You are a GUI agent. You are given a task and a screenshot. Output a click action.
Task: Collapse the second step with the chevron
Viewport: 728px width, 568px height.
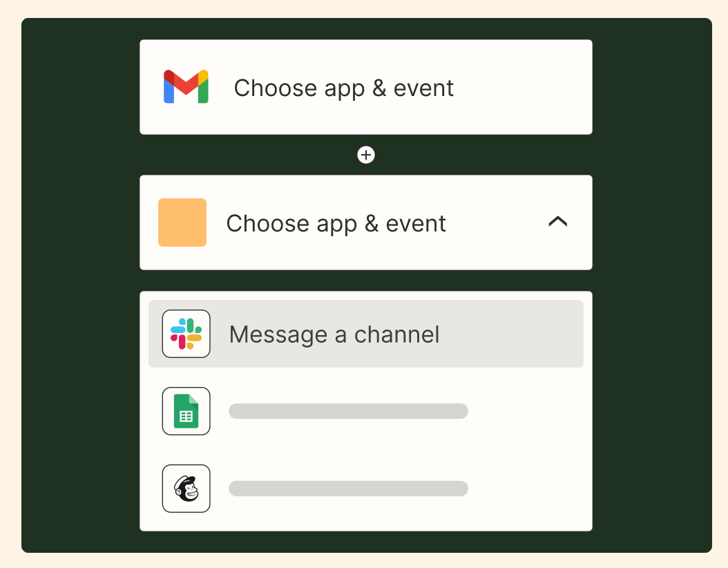(557, 222)
